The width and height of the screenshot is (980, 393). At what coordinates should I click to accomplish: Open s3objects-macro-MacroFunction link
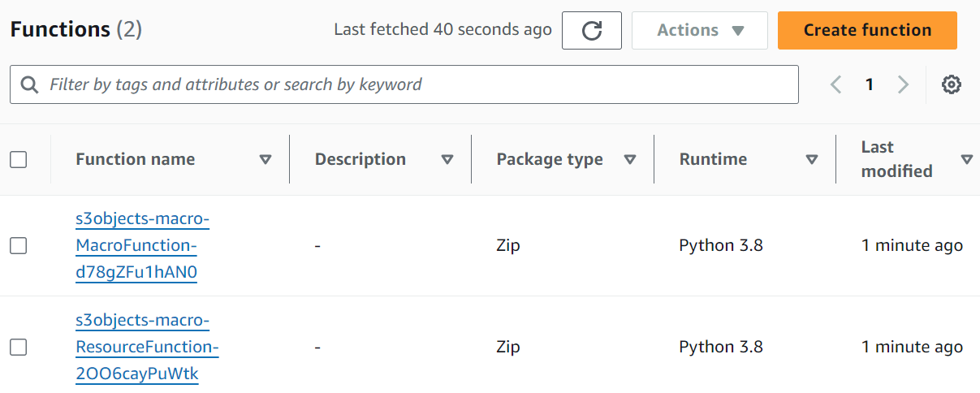click(x=141, y=246)
